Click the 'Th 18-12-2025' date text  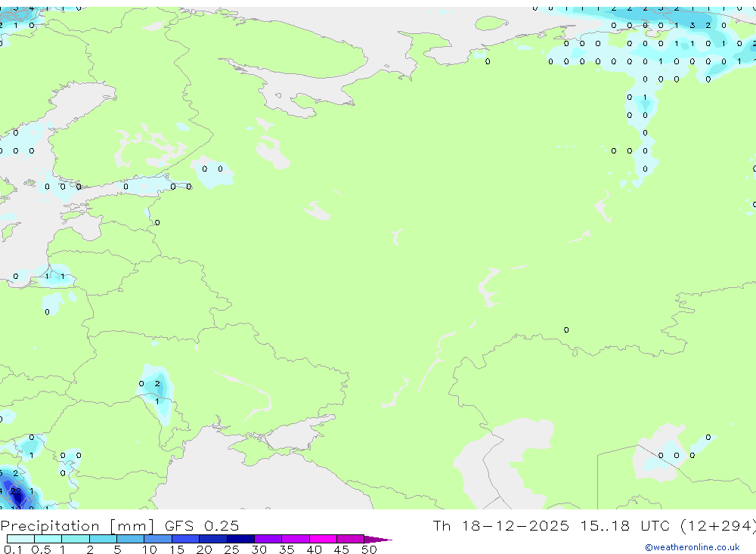coord(501,525)
